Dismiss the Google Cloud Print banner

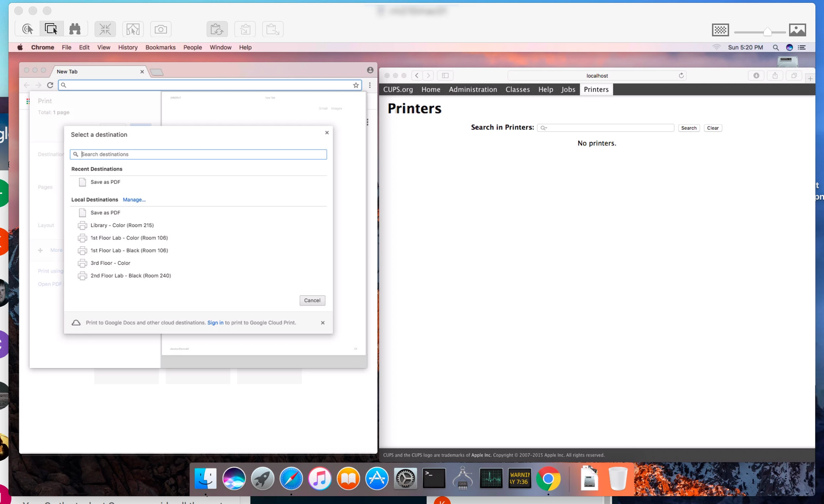coord(322,323)
